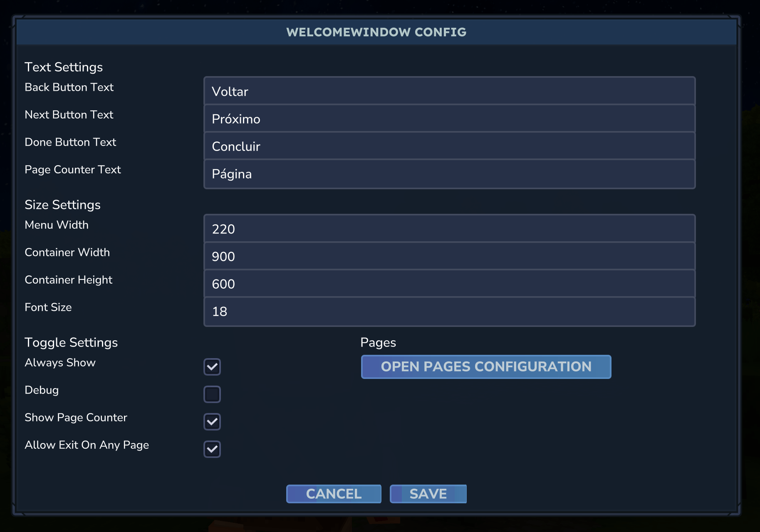
Task: Click the Pages section label
Action: [378, 342]
